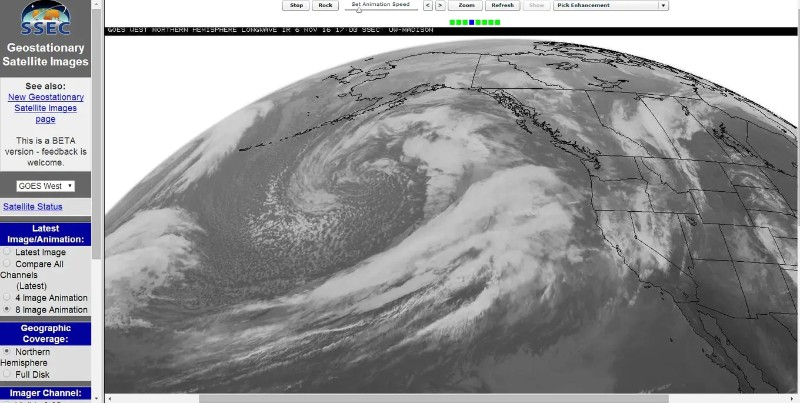Click the Rock animation button
Viewport: 800px width, 403px height.
click(325, 5)
